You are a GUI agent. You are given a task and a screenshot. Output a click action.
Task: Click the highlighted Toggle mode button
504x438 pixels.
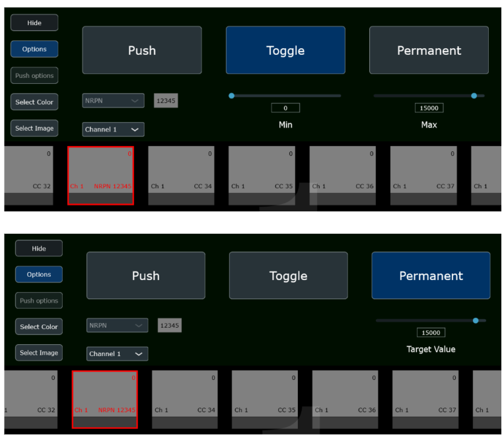(x=285, y=50)
